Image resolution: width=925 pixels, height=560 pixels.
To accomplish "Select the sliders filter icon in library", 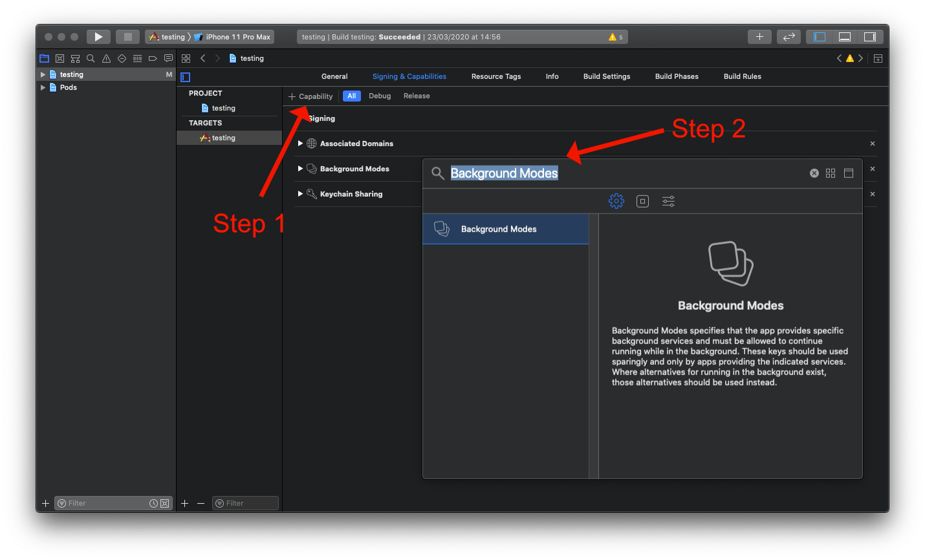I will (668, 201).
